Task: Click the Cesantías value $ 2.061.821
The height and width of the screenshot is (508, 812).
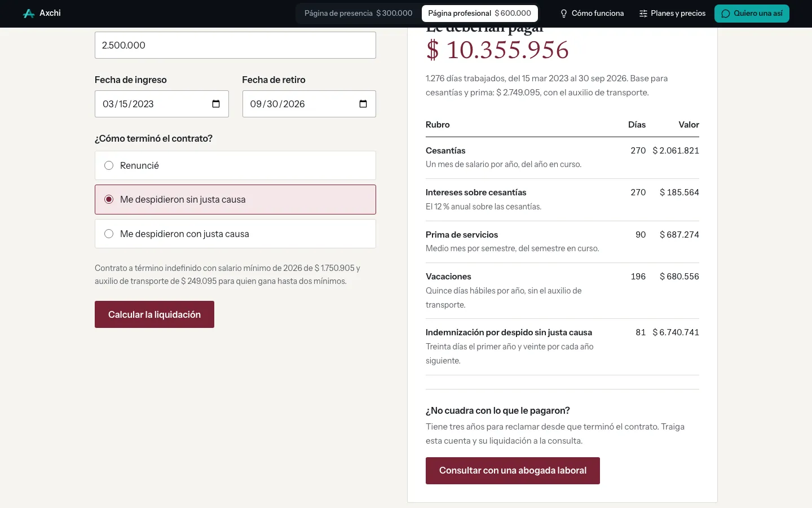Action: click(676, 151)
